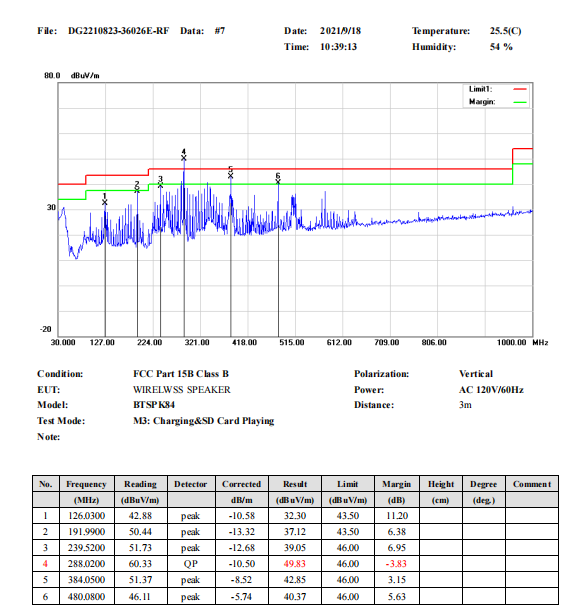Click the distance value 3m

click(465, 405)
